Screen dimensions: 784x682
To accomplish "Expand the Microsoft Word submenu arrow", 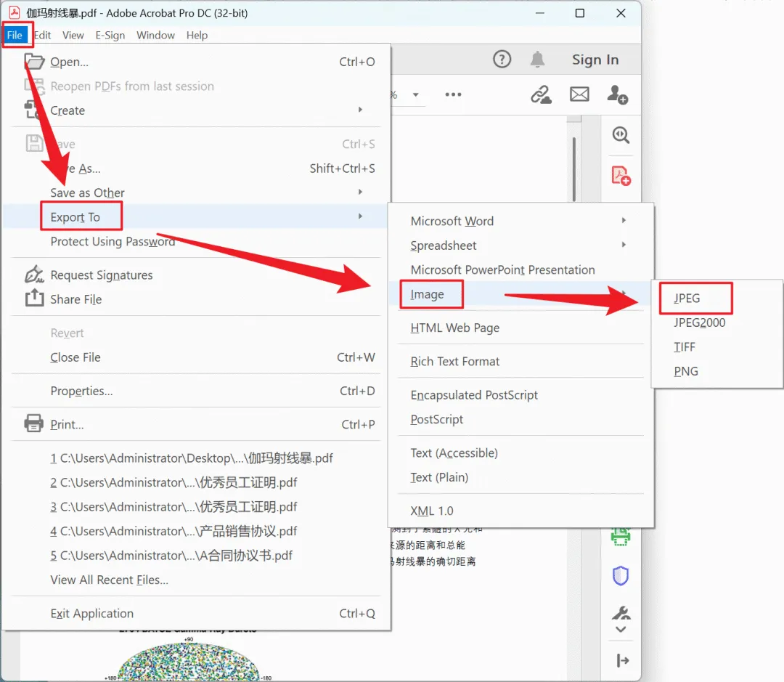I will [624, 220].
